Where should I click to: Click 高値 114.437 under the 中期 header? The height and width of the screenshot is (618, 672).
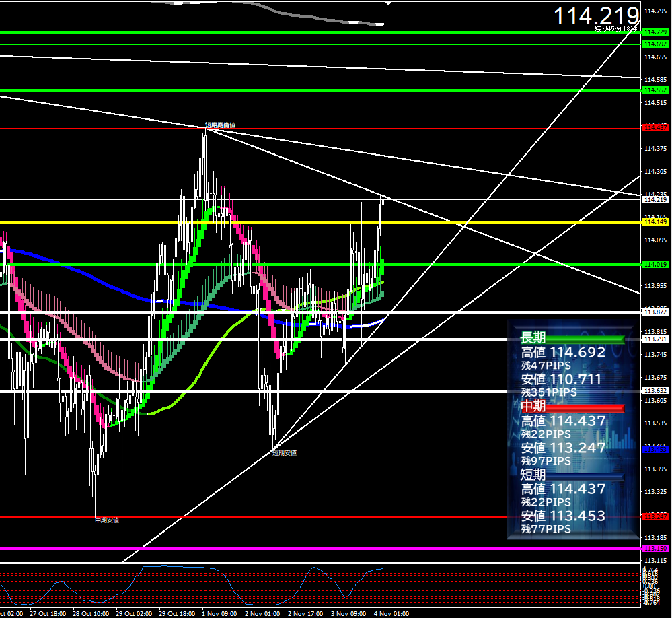click(563, 421)
